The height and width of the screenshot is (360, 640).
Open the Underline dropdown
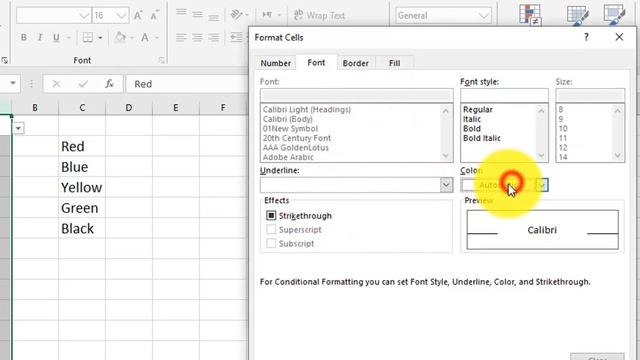click(446, 185)
